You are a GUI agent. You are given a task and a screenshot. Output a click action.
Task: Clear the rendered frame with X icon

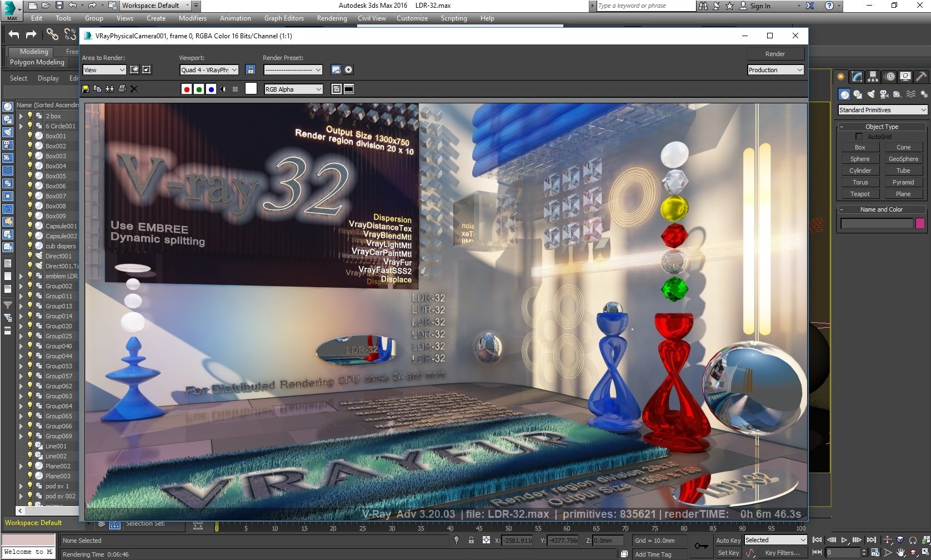(x=134, y=89)
